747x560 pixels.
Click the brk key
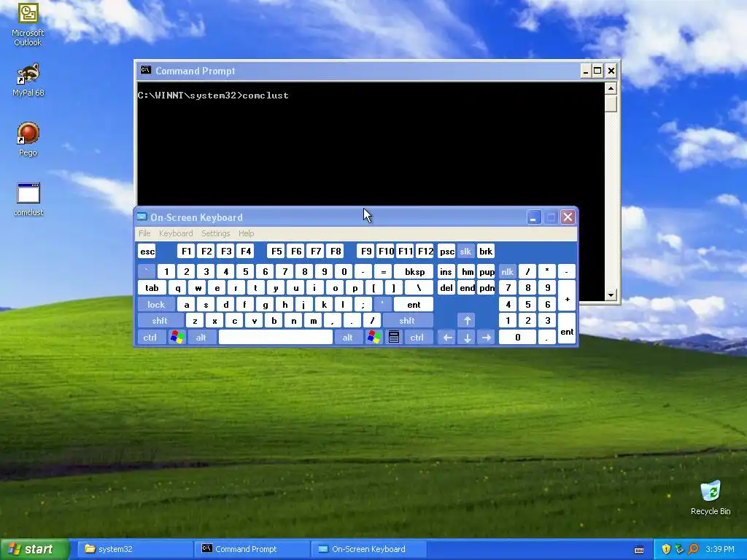485,252
